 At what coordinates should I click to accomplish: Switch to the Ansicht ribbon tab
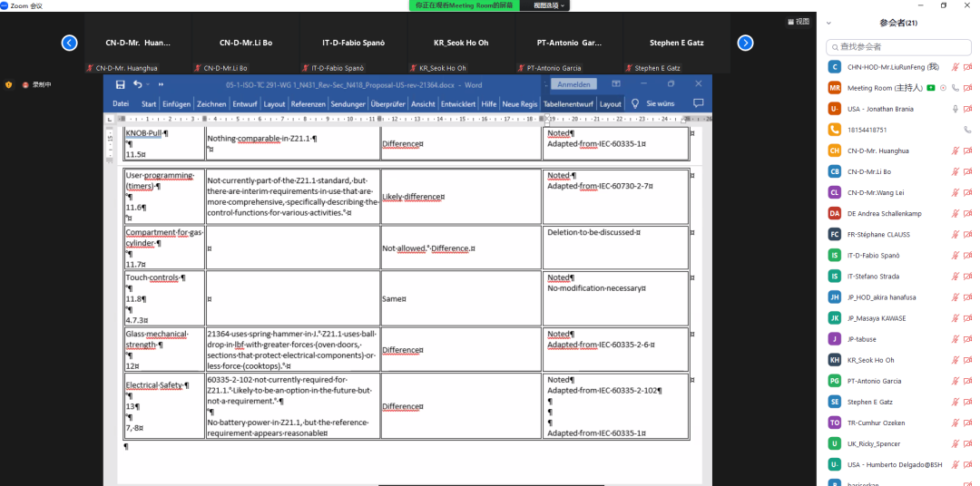pos(423,104)
